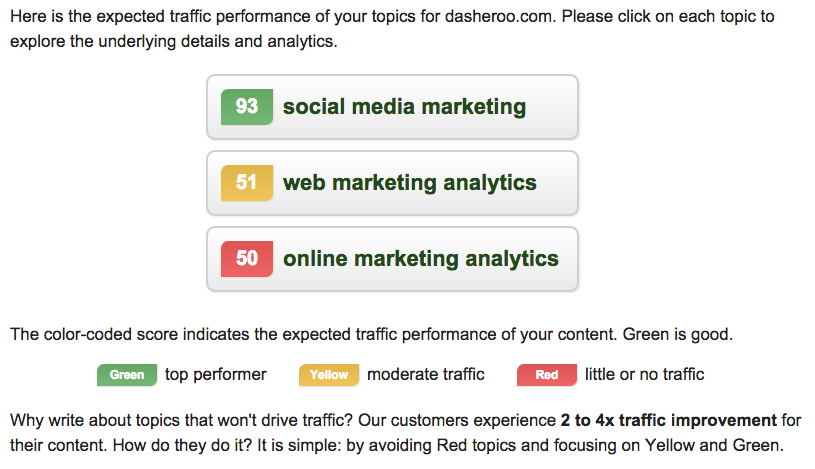The image size is (815, 469).
Task: Click the green 93 score badge
Action: tap(247, 107)
